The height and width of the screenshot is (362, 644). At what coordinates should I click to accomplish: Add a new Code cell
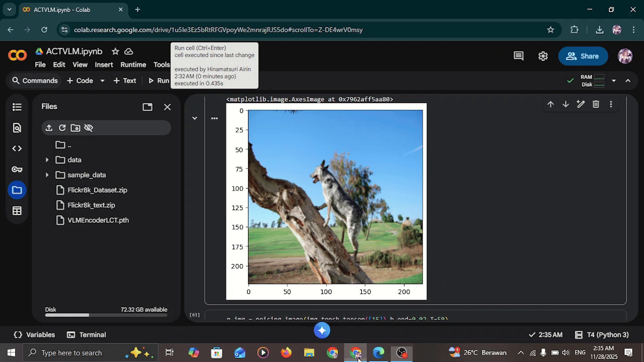pos(79,80)
